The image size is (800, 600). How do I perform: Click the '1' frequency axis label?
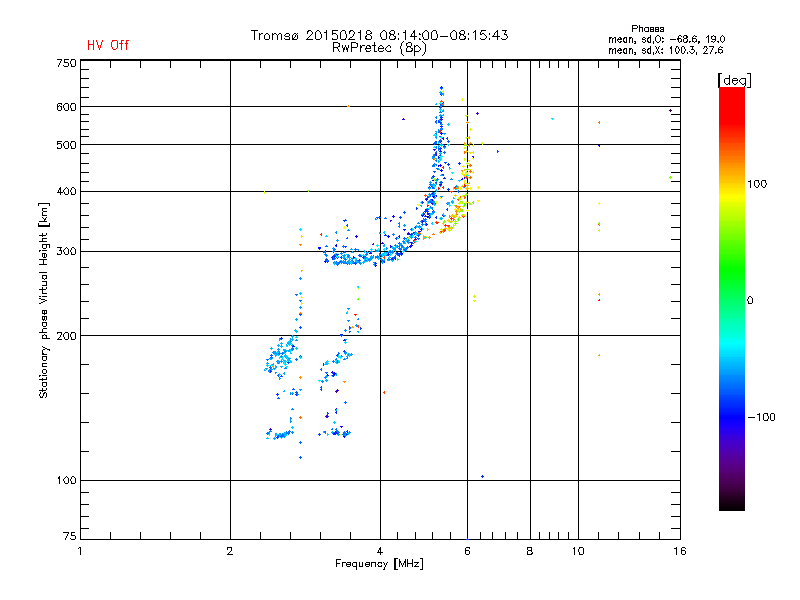coord(80,551)
